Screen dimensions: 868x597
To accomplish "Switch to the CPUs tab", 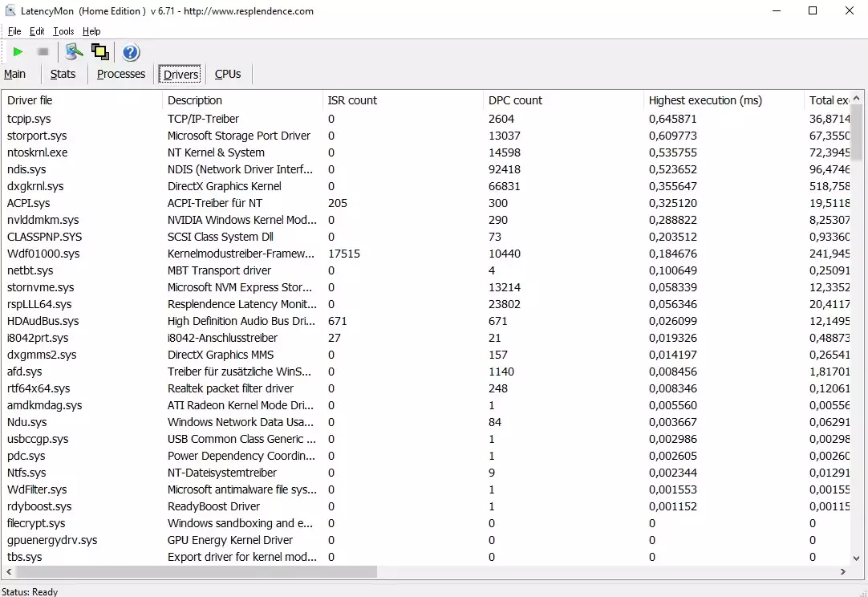I will tap(228, 74).
